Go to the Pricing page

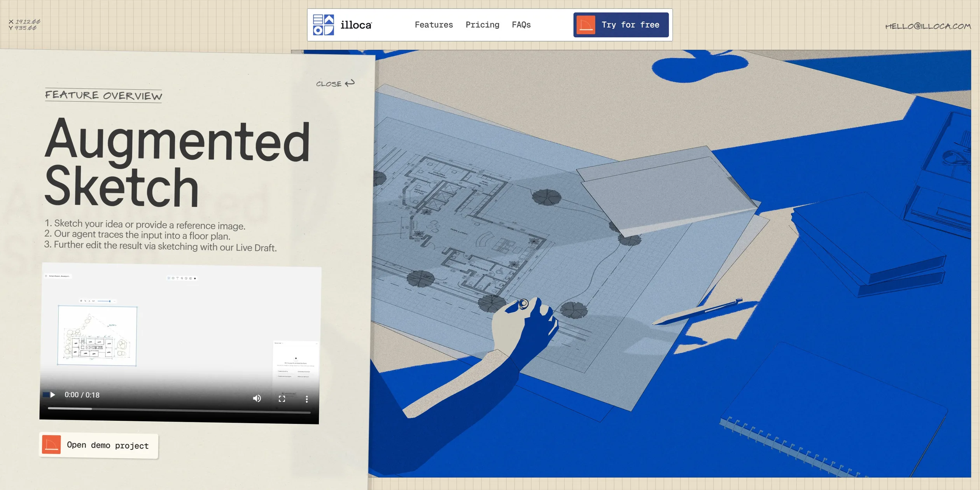[x=482, y=25]
